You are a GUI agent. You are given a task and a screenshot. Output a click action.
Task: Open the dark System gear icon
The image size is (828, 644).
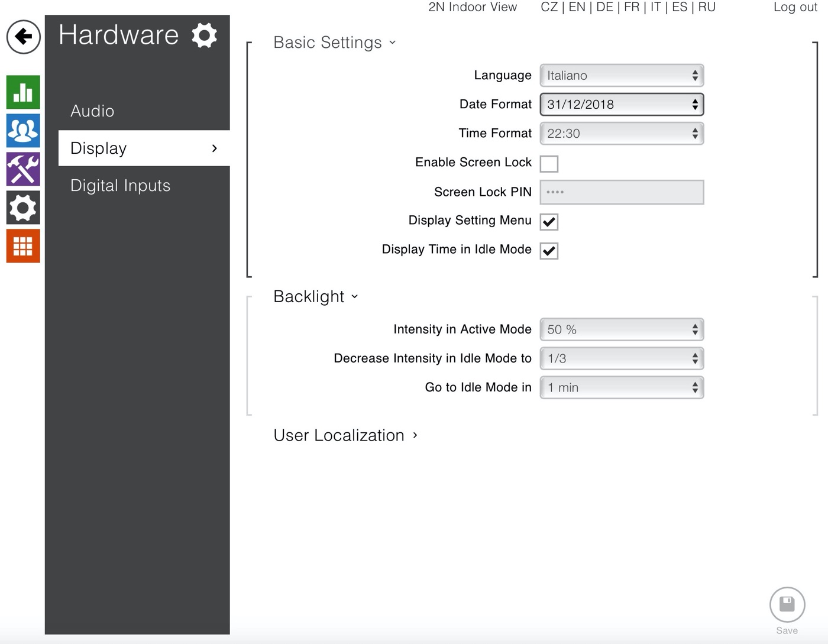[23, 208]
